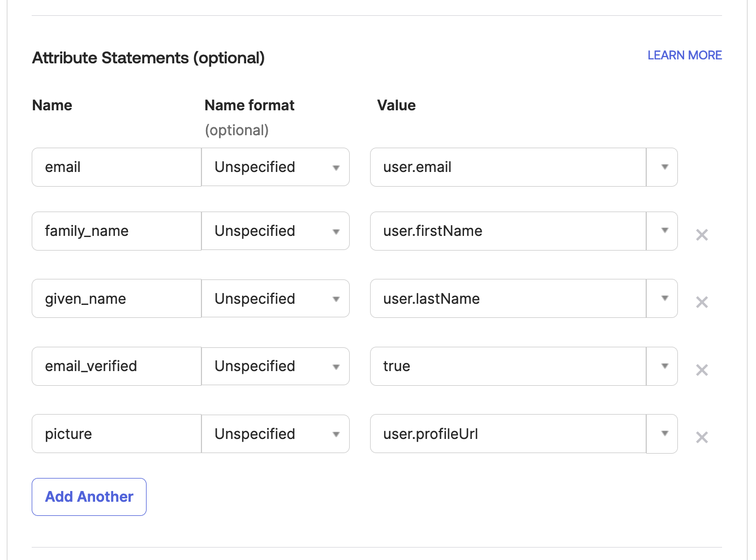Focus the user.profileUrl value field
This screenshot has width=756, height=560.
click(x=508, y=434)
